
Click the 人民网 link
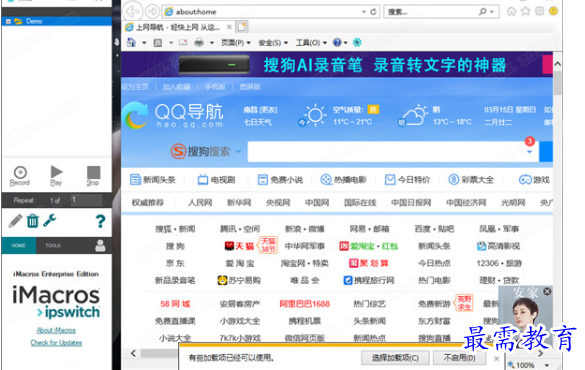point(200,203)
